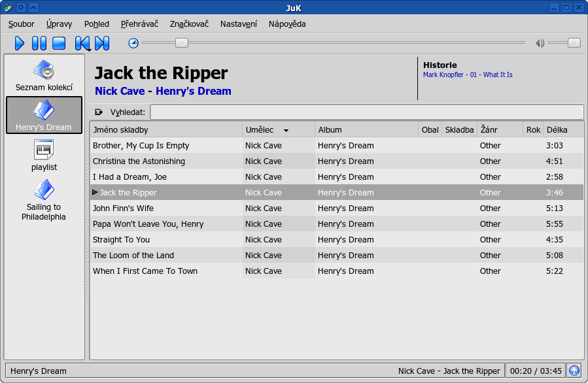Open the 'playlist' item in the sidebar

[x=44, y=155]
